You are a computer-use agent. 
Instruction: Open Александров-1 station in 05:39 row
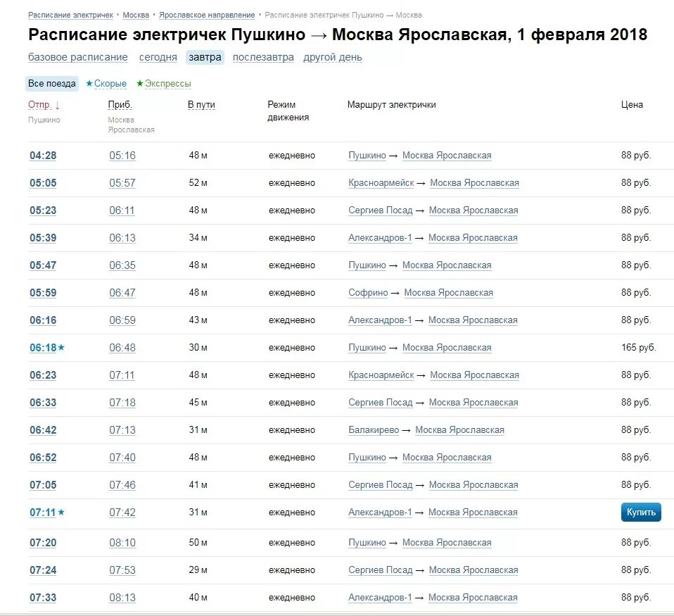coord(380,238)
